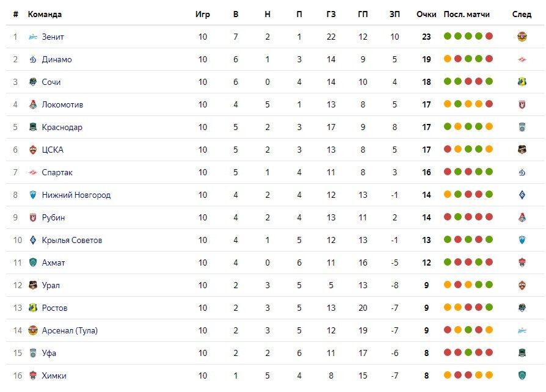The width and height of the screenshot is (546, 392).
Task: Click the Команда column header
Action: [45, 14]
